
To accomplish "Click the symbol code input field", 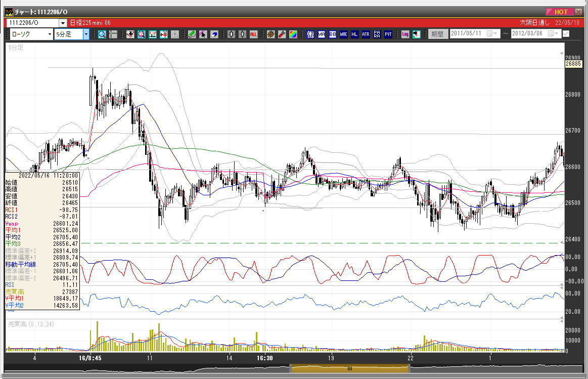I will coord(33,23).
